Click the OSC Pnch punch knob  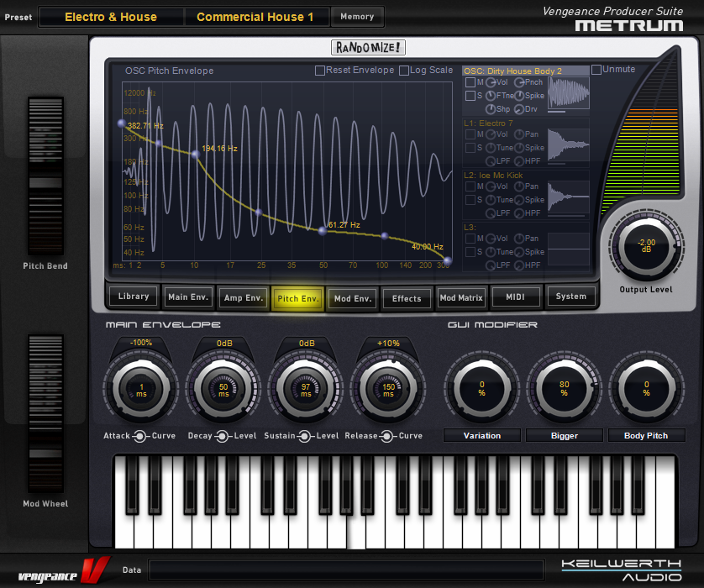519,82
